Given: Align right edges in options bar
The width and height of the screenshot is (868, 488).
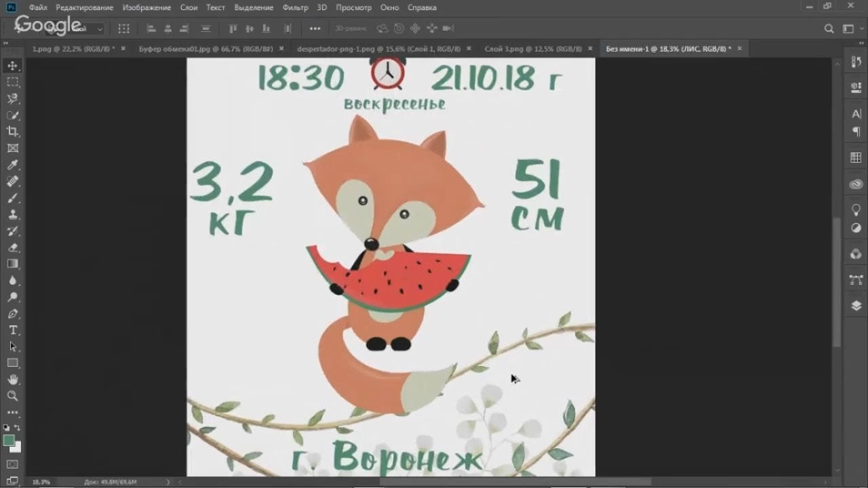Looking at the screenshot, I should [x=184, y=28].
